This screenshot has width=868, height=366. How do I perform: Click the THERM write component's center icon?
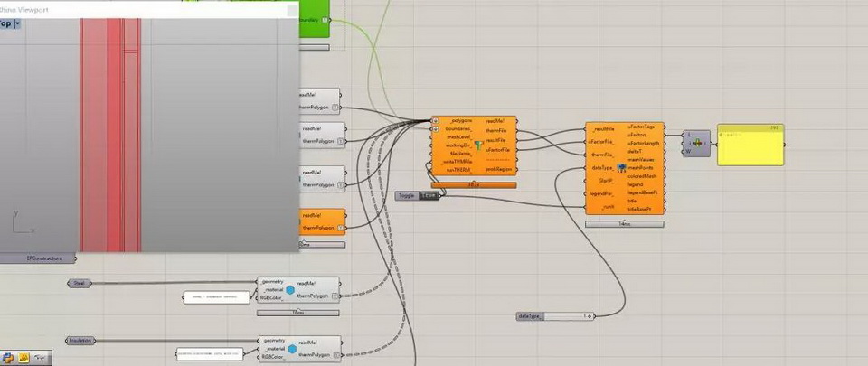click(480, 145)
